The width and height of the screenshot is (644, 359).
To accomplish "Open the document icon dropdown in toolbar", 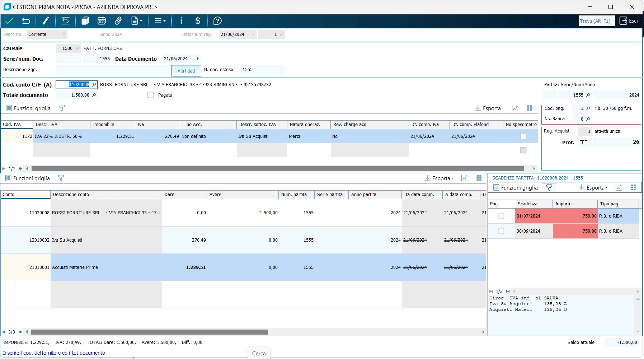I will pos(137,21).
